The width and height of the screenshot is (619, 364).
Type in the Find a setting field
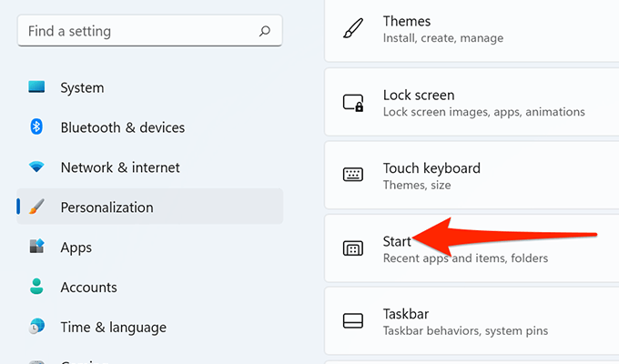[137, 31]
